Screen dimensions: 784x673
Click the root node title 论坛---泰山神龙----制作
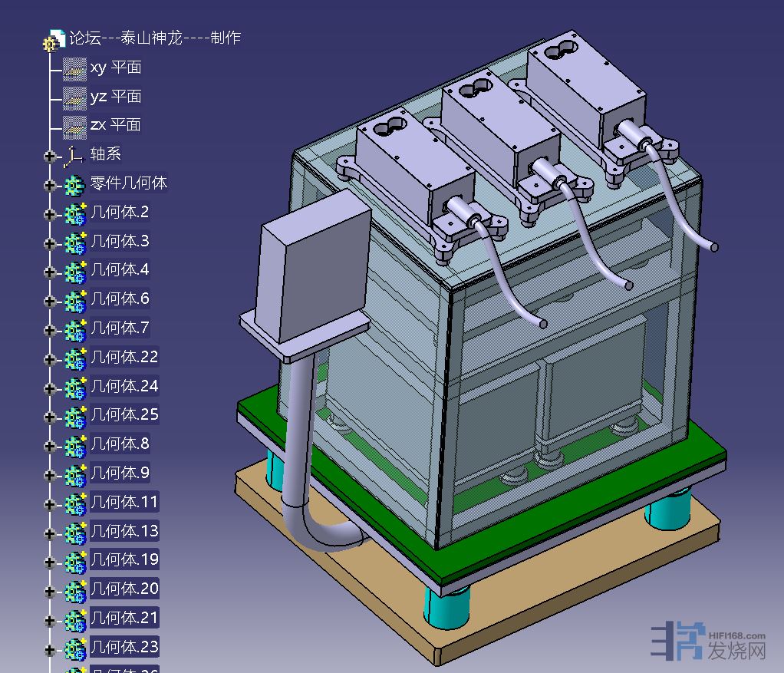coord(155,38)
